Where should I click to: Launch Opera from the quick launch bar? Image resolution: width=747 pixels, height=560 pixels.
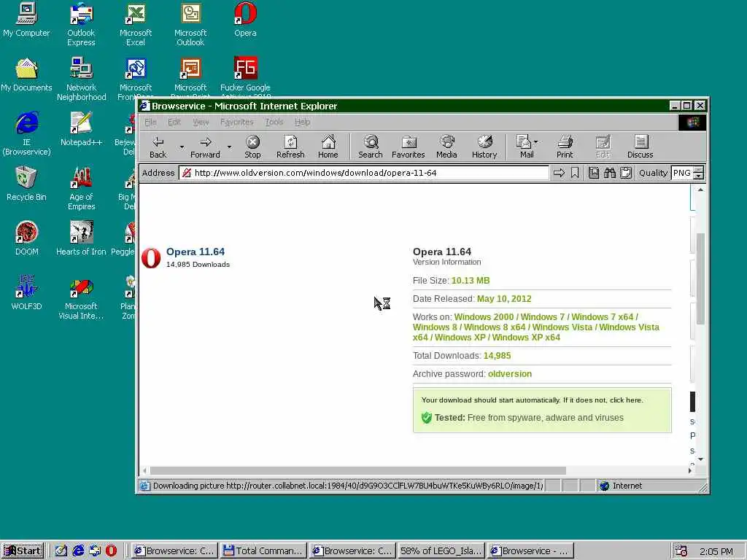tap(111, 551)
